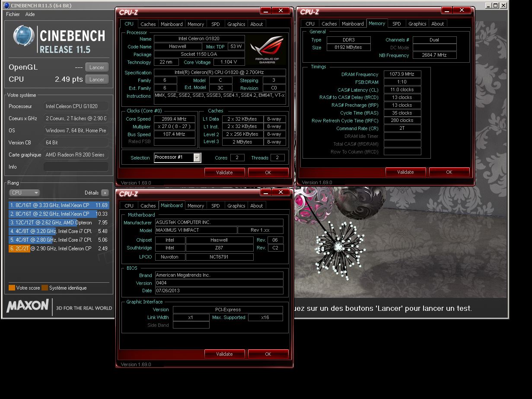The image size is (532, 399).
Task: Click the MAXON logo
Action: 28,306
